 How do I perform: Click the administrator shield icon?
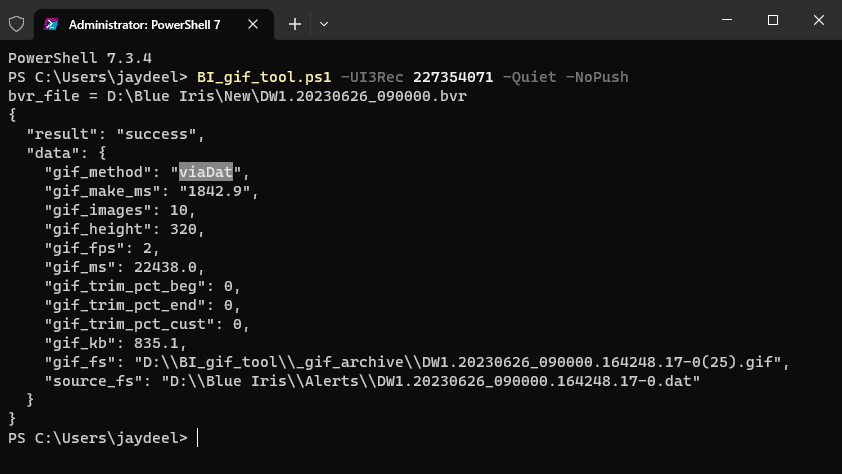pos(17,24)
